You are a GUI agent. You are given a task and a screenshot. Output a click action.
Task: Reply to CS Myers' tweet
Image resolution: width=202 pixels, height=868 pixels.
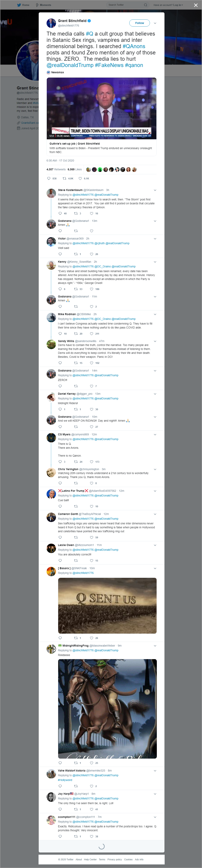point(60,462)
